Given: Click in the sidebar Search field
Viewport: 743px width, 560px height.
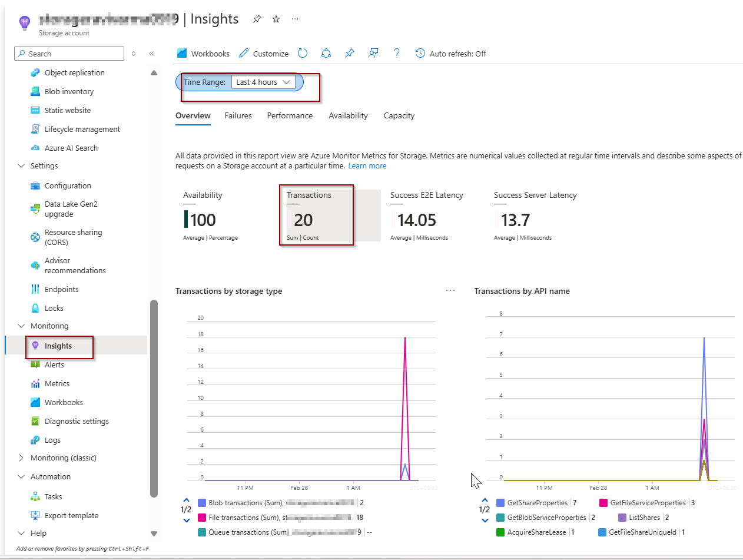Looking at the screenshot, I should pyautogui.click(x=69, y=54).
